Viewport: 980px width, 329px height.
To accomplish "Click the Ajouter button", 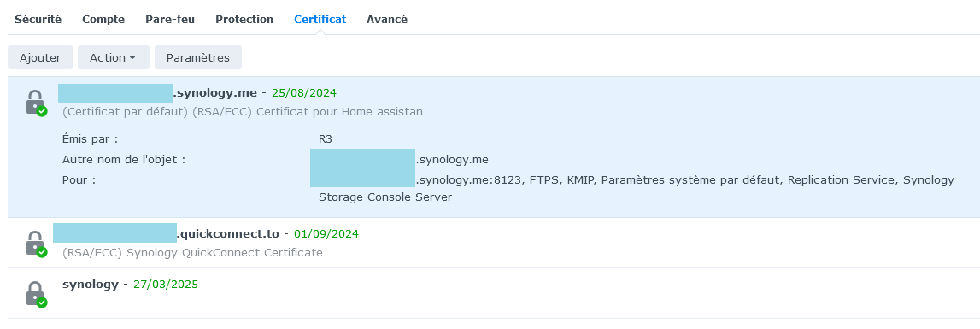I will (40, 57).
